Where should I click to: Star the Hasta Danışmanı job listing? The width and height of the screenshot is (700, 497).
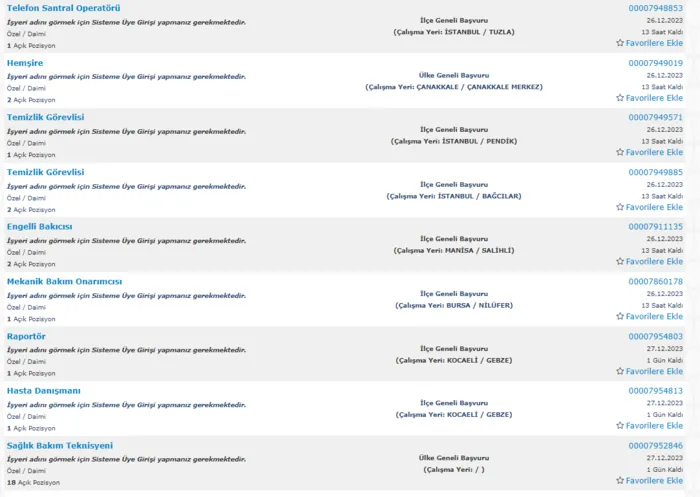tap(620, 425)
